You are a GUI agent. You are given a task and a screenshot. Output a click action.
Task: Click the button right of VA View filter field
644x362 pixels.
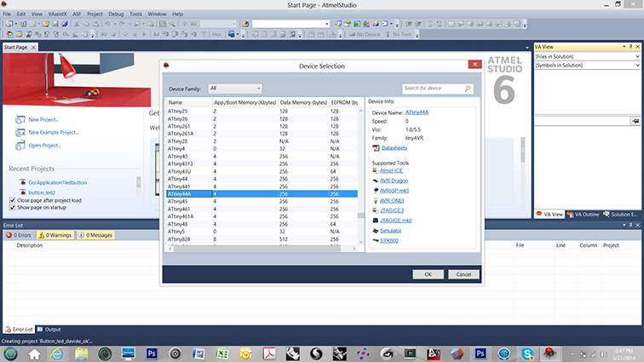(635, 121)
